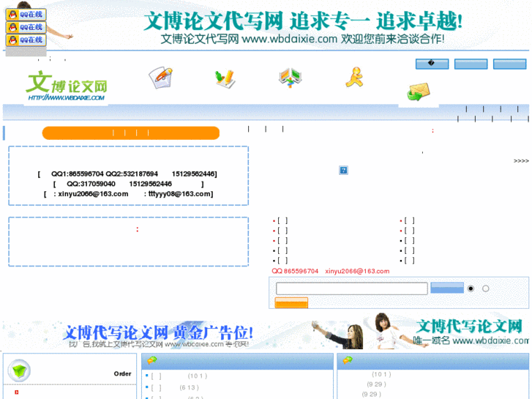Click the search text input field

[x=351, y=288]
